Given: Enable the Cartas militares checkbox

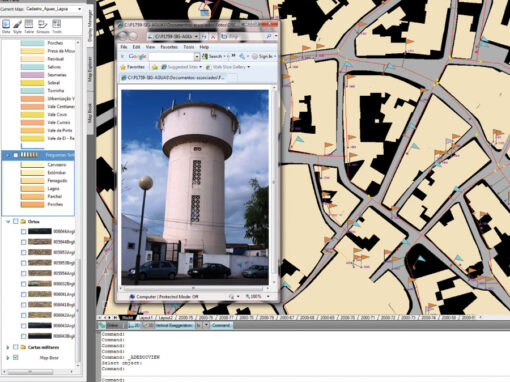Looking at the screenshot, I should pos(15,347).
